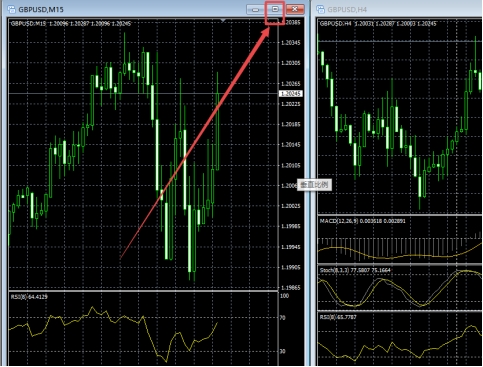Maximize the GBPUSD,M15 chart window
The width and height of the screenshot is (483, 367).
point(275,9)
